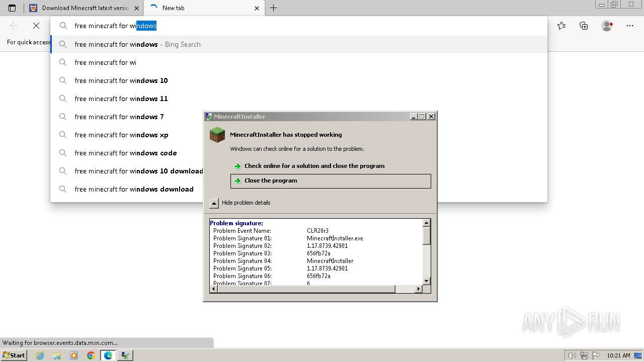Click the MinecraftInstaller title bar icon
The image size is (644, 362).
click(x=209, y=116)
